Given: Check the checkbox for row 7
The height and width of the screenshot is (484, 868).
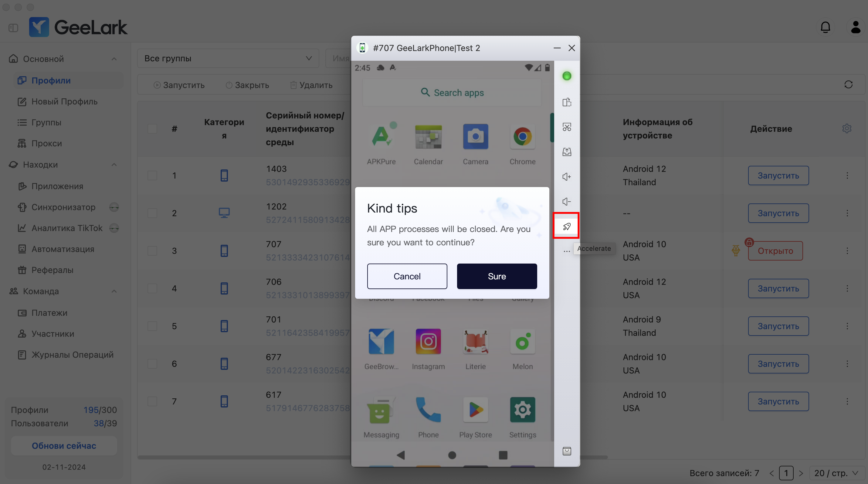Looking at the screenshot, I should pos(152,401).
